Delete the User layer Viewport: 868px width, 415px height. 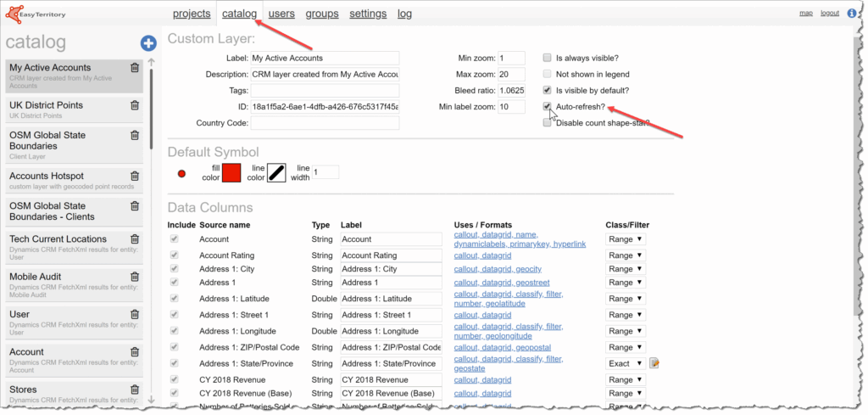(x=135, y=315)
